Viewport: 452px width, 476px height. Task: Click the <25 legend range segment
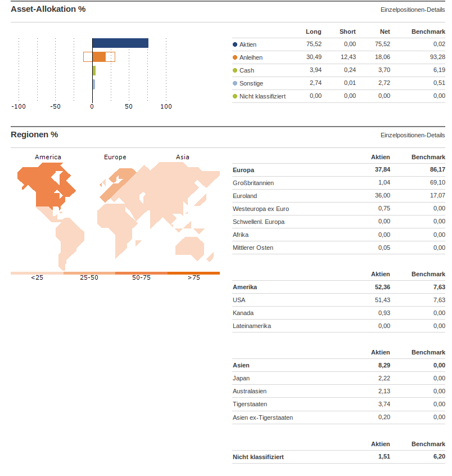pos(37,273)
